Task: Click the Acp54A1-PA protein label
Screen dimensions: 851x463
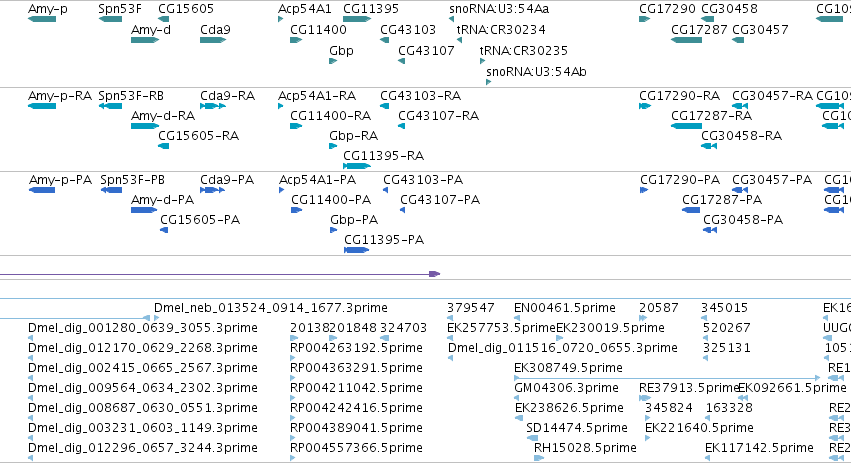Action: (x=317, y=180)
